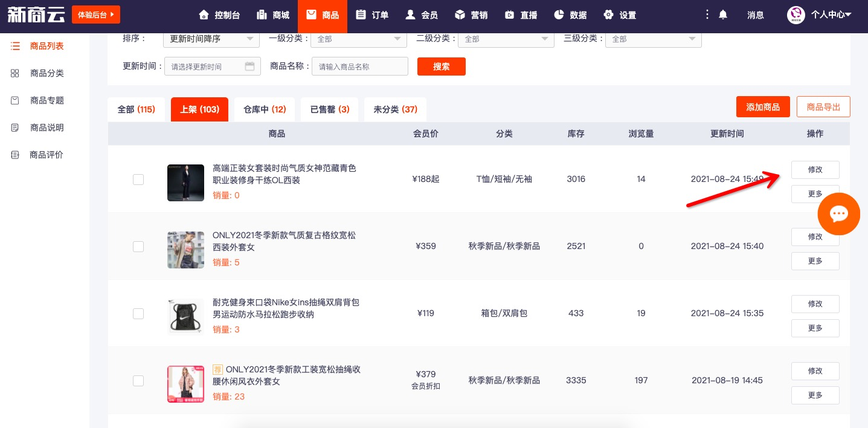Click the 体验后台 button
This screenshot has height=428, width=868.
[96, 15]
